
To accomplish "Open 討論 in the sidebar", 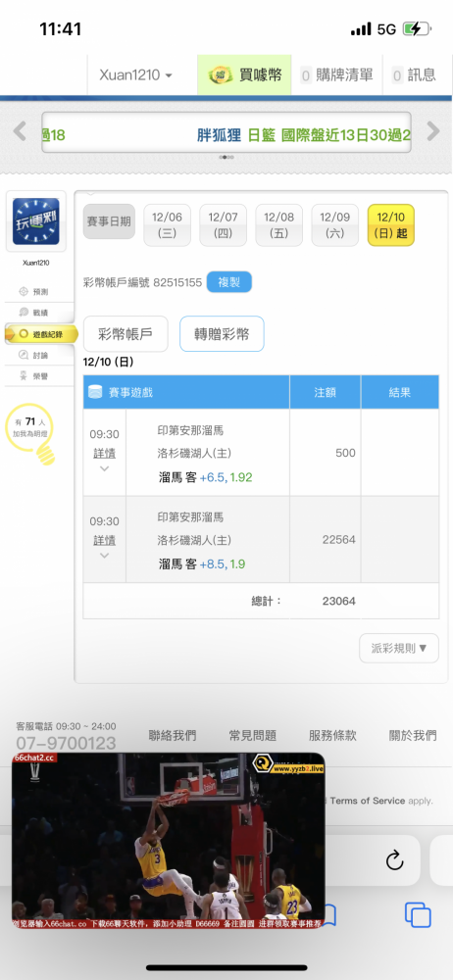I will coord(34,355).
